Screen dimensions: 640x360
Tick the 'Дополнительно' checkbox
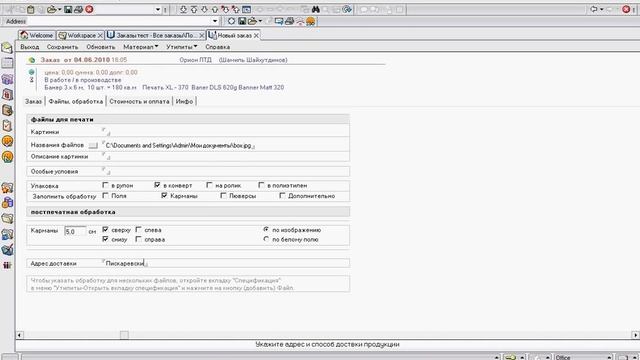pyautogui.click(x=282, y=196)
